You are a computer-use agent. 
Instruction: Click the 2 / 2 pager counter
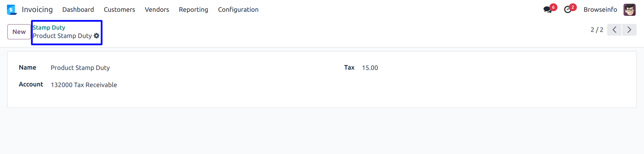[x=597, y=30]
